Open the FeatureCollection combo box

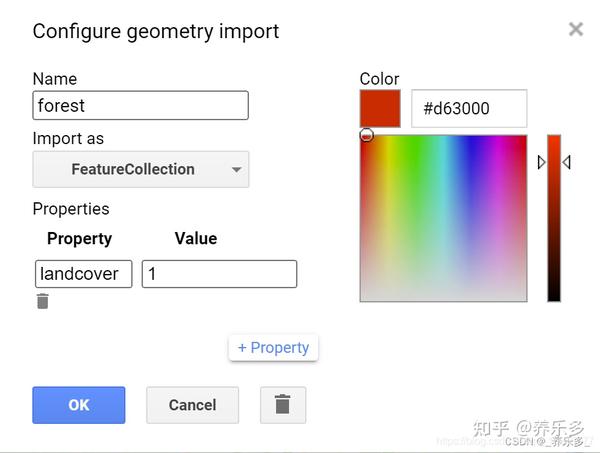141,169
